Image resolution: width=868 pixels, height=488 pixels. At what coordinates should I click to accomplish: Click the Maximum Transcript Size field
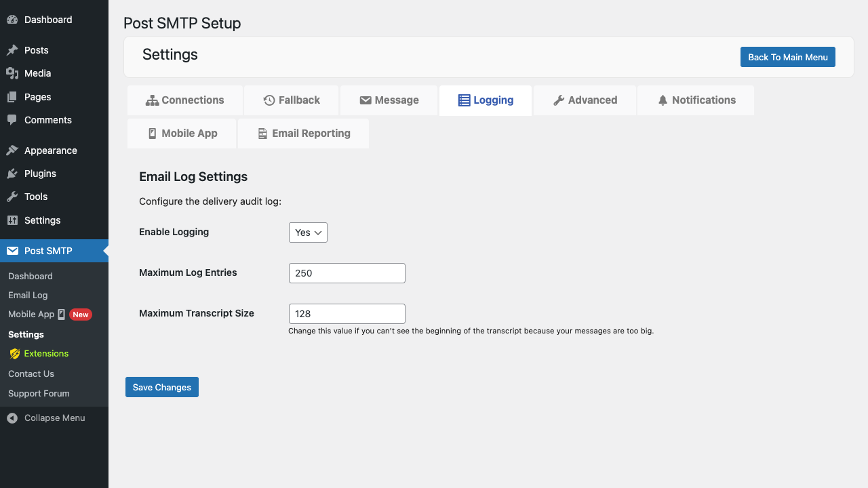pyautogui.click(x=347, y=314)
